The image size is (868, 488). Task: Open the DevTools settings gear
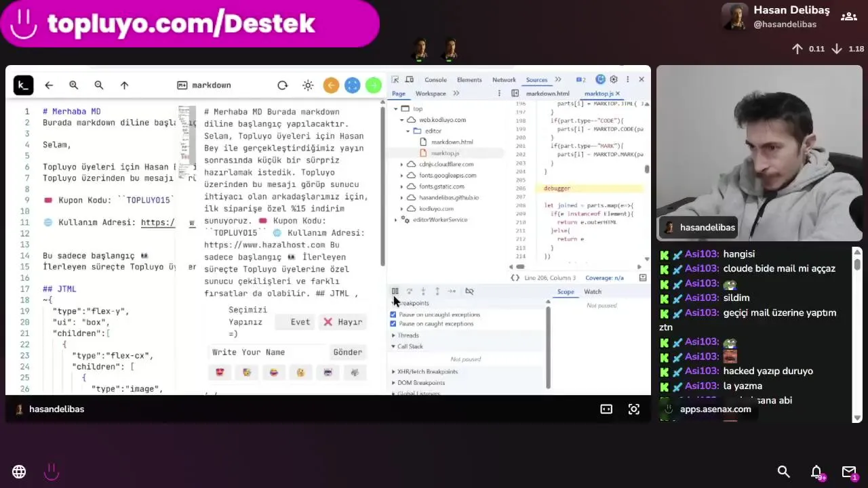[614, 79]
